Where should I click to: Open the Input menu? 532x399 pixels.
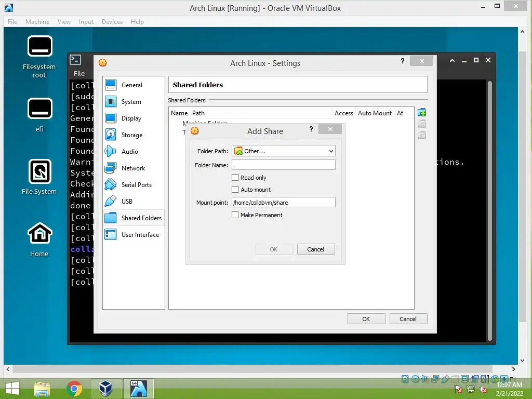(x=86, y=22)
